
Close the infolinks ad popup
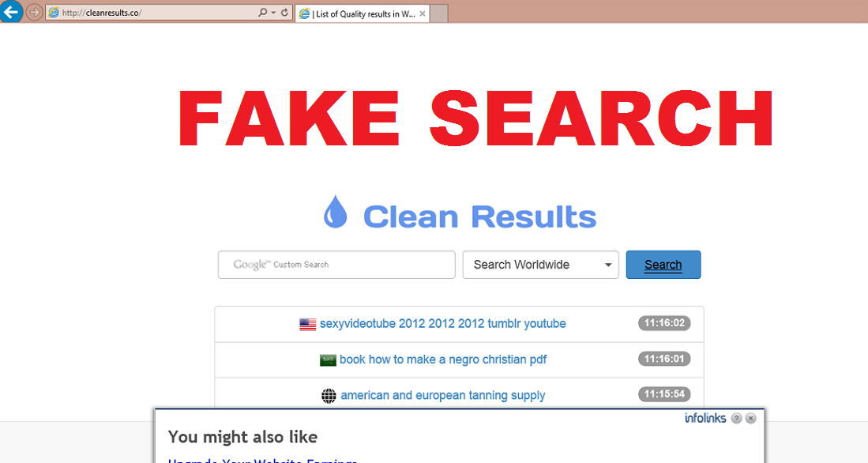pos(750,418)
